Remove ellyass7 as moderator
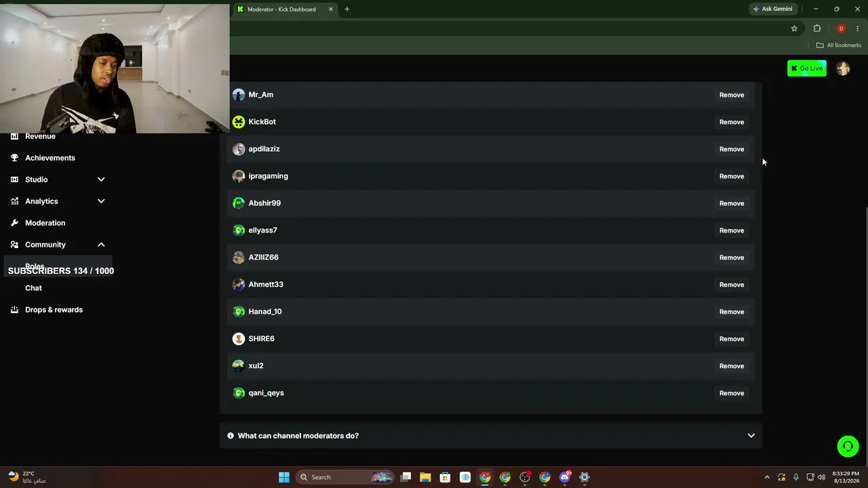868x488 pixels. (x=732, y=230)
